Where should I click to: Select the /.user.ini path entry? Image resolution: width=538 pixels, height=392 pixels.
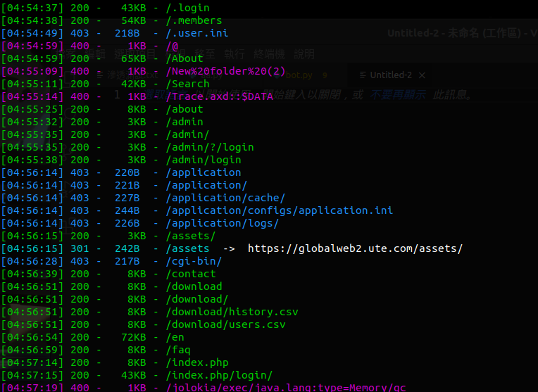[197, 33]
